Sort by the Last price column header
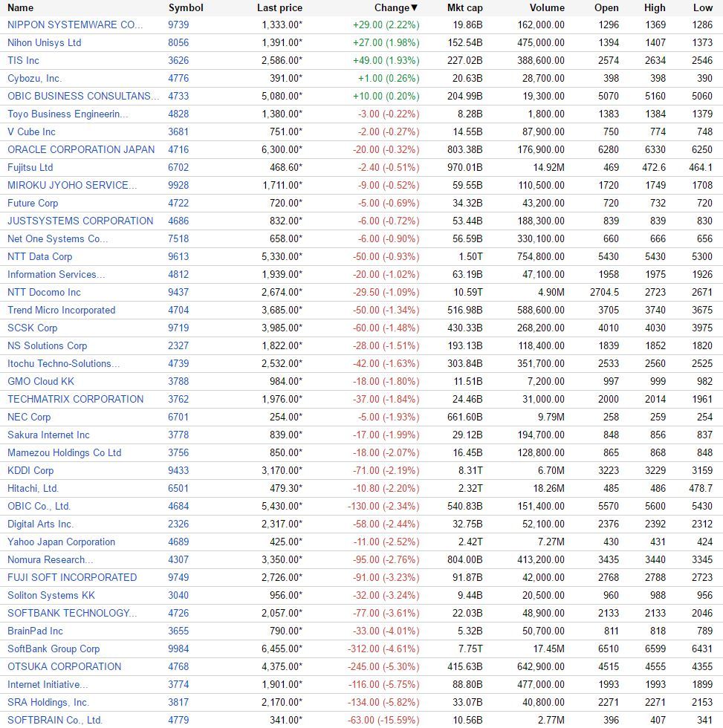The width and height of the screenshot is (723, 728). pos(279,8)
